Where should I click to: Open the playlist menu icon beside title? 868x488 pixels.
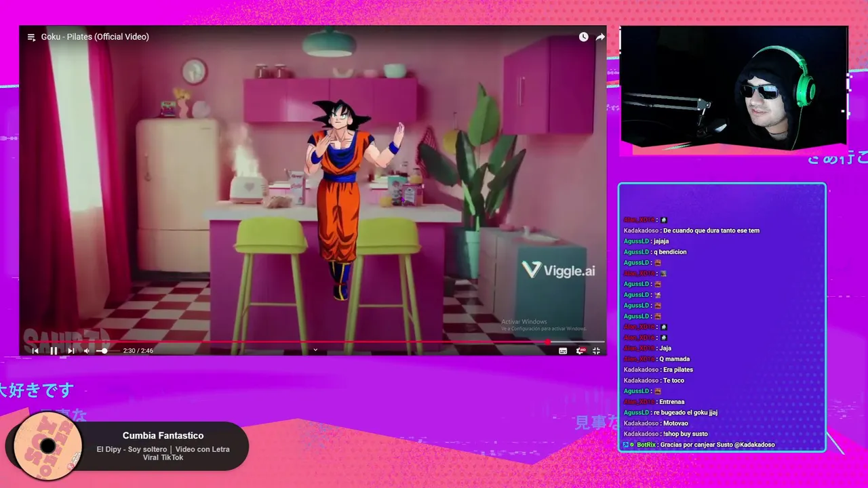pyautogui.click(x=31, y=37)
